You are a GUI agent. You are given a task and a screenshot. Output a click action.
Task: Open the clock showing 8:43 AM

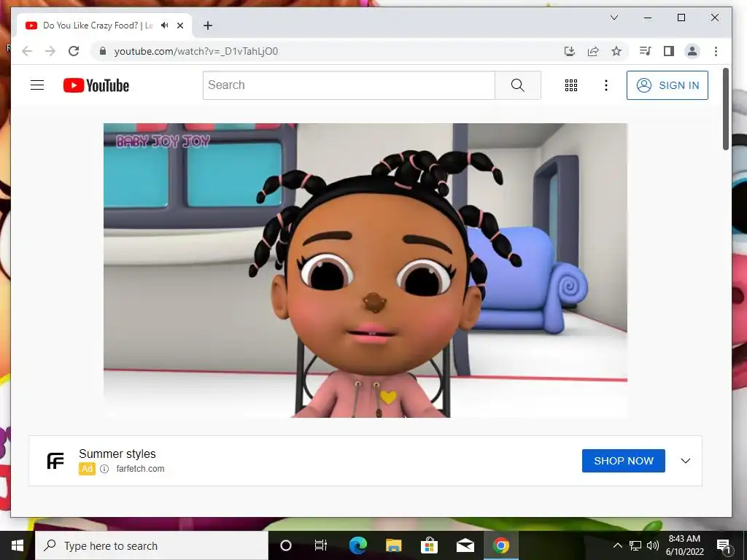(684, 545)
